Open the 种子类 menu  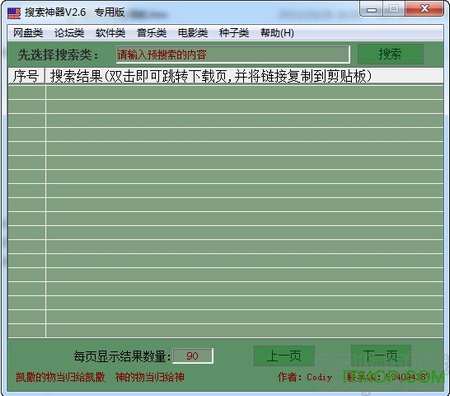(234, 33)
